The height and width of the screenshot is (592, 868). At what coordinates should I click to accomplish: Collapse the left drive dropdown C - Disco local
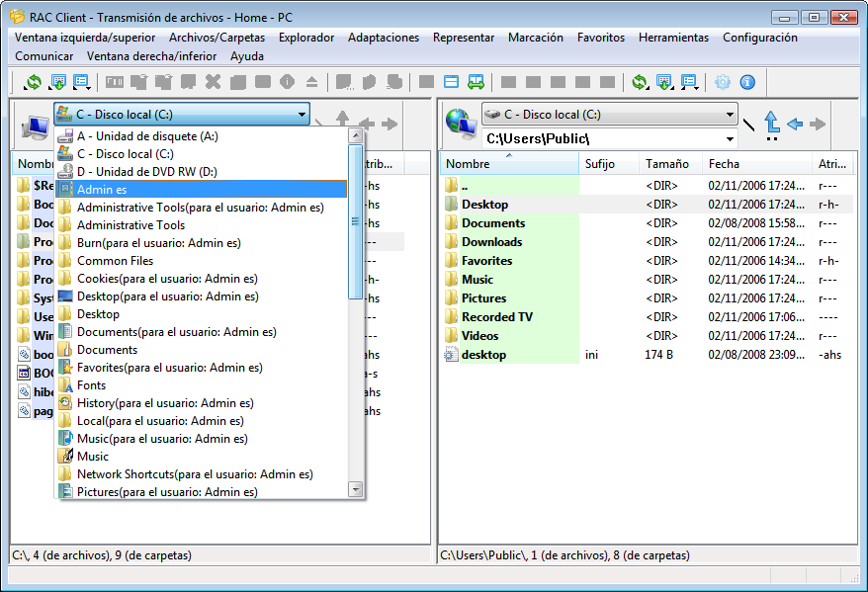[302, 115]
